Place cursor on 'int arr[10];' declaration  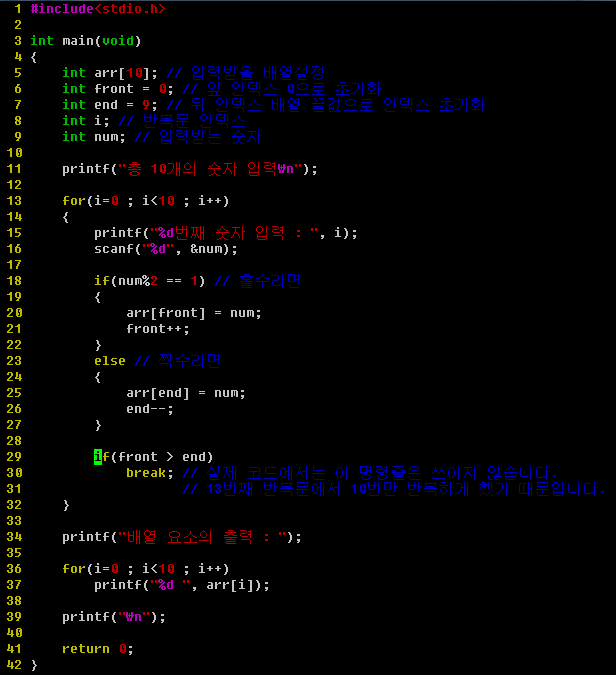pos(110,73)
